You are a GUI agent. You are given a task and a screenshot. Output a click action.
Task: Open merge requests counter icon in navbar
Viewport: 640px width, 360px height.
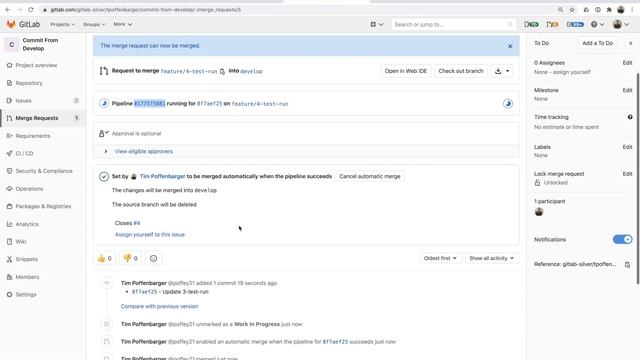point(552,24)
